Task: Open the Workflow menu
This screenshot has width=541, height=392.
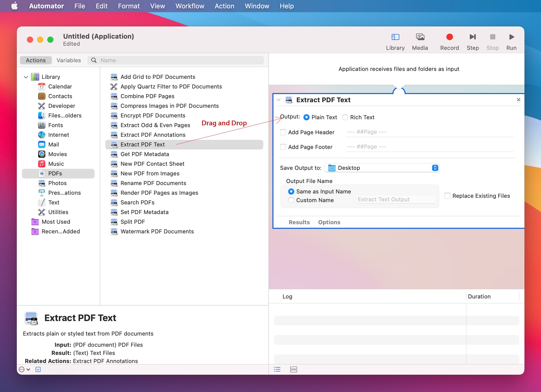Action: click(x=189, y=6)
